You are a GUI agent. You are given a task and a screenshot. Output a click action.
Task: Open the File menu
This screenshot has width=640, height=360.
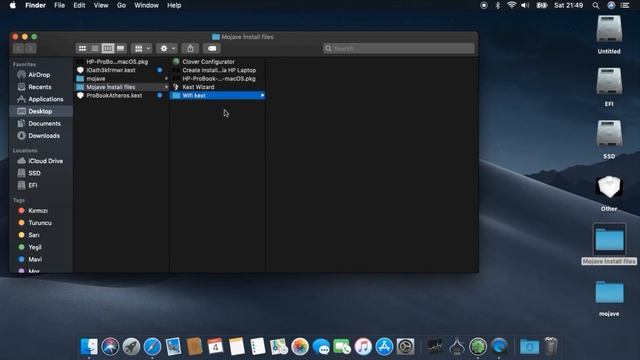[x=60, y=5]
